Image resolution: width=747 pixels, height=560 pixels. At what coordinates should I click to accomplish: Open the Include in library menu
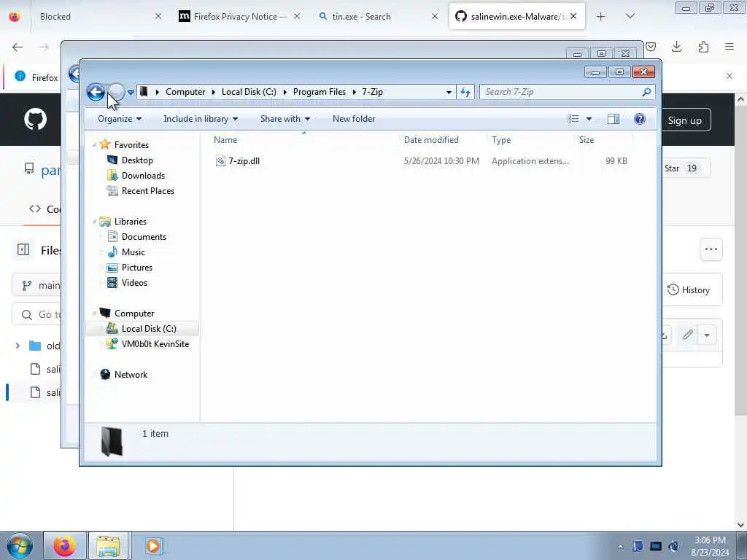[201, 119]
